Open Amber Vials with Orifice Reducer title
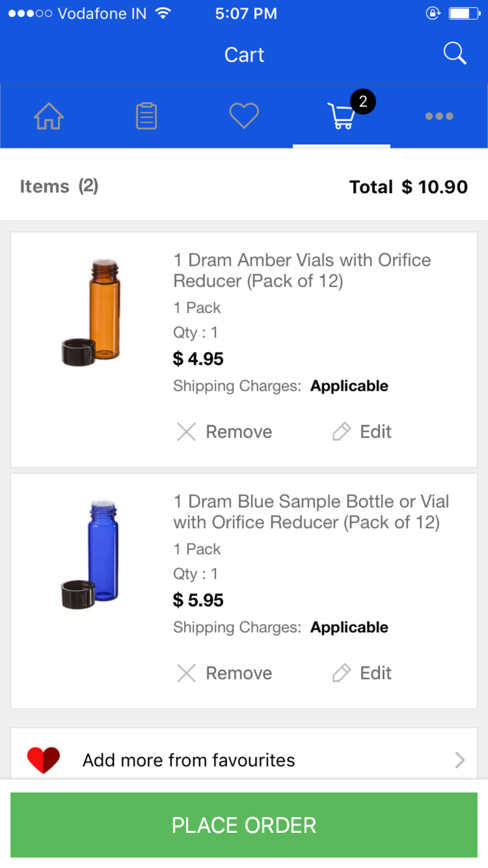Image resolution: width=488 pixels, height=868 pixels. point(302,270)
